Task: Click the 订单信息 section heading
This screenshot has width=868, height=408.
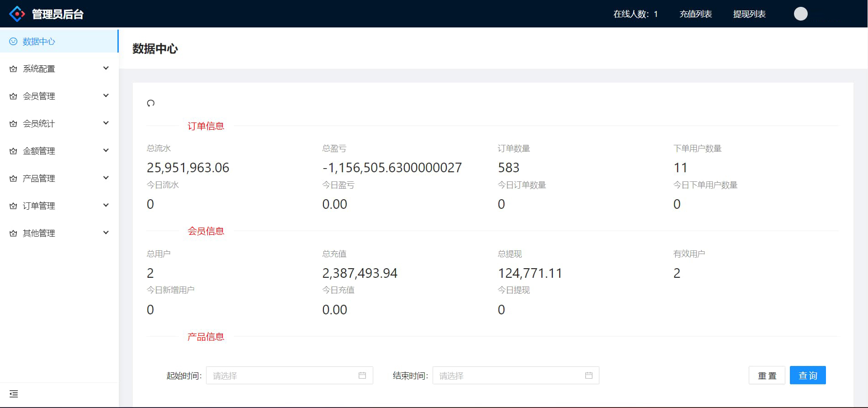Action: [x=206, y=126]
